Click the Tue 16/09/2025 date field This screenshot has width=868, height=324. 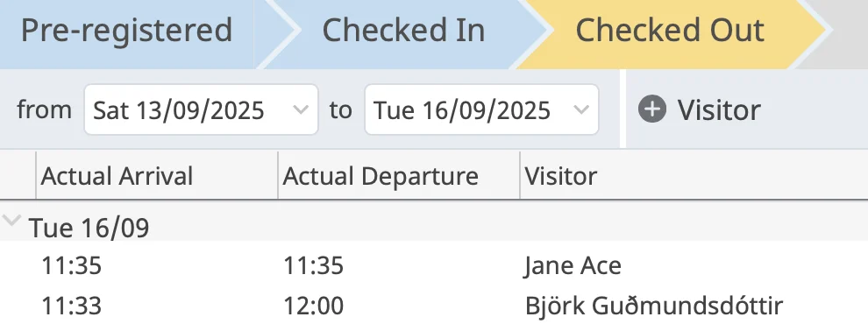click(481, 109)
